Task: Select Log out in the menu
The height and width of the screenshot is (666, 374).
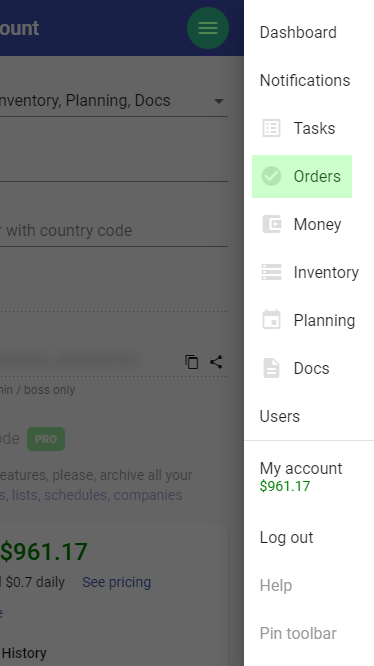Action: click(x=287, y=537)
